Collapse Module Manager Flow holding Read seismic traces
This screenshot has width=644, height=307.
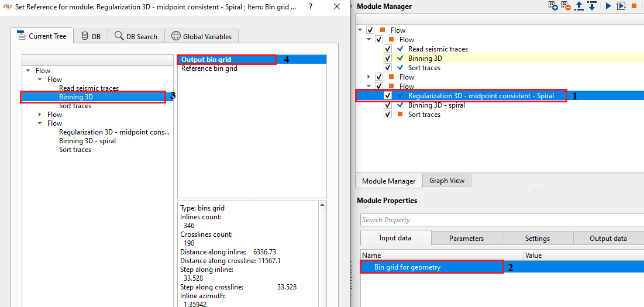point(369,39)
